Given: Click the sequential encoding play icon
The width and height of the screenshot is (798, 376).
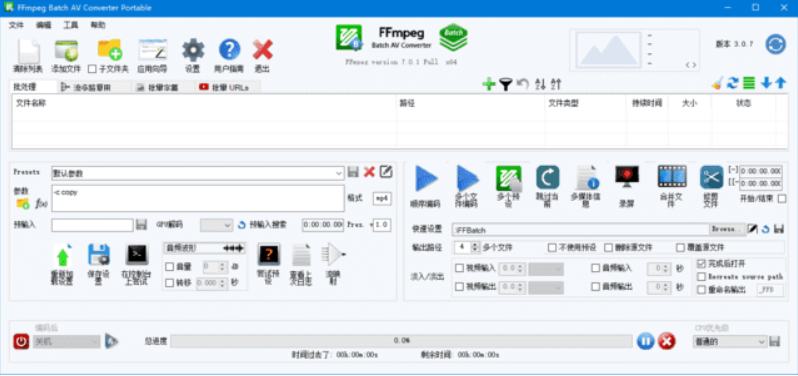Looking at the screenshot, I should point(426,179).
